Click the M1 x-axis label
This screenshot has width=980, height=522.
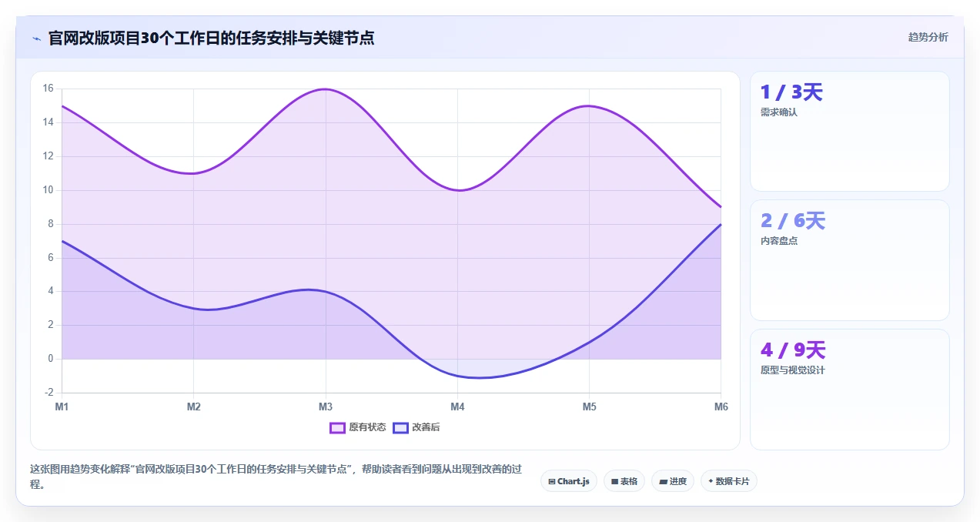(x=62, y=407)
